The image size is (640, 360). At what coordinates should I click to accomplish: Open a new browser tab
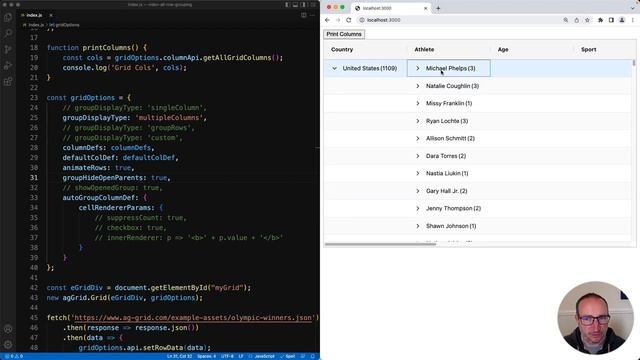(438, 8)
